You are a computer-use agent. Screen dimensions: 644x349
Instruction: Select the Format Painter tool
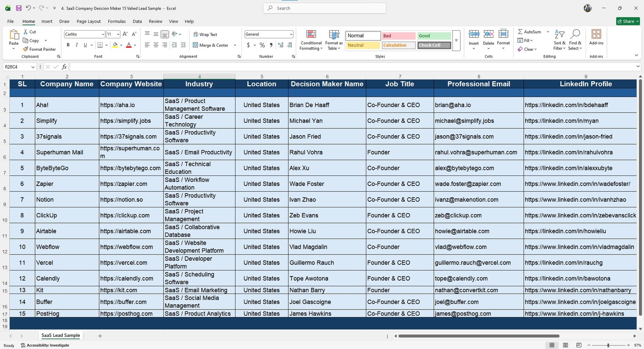(39, 49)
